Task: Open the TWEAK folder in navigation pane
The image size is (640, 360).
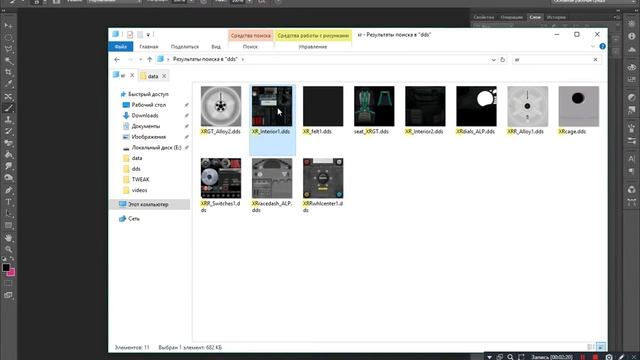Action: click(140, 179)
